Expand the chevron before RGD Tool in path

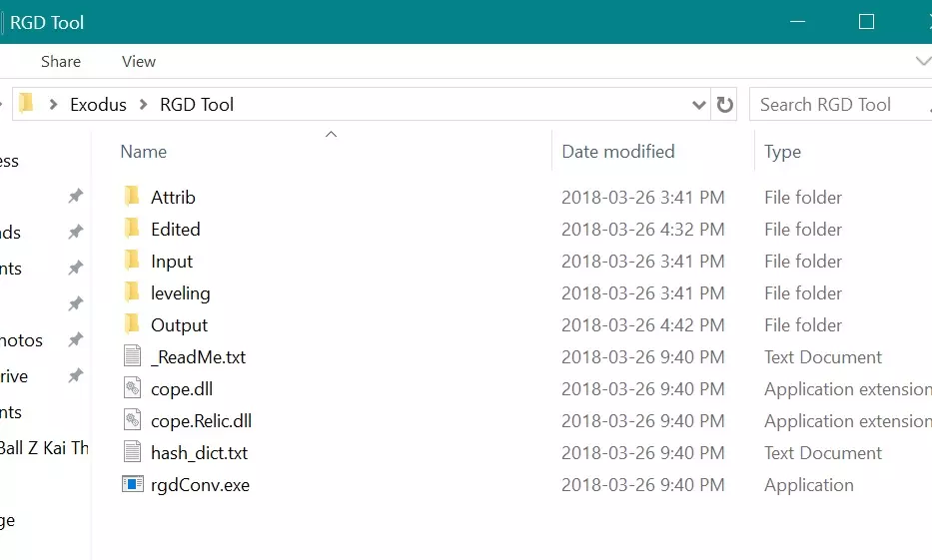[x=143, y=105]
